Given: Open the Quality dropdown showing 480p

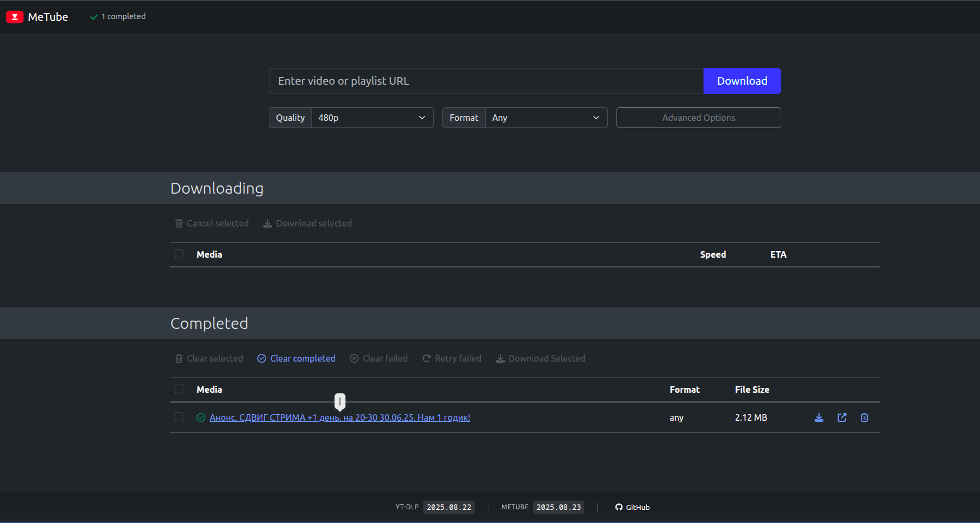Looking at the screenshot, I should point(372,118).
